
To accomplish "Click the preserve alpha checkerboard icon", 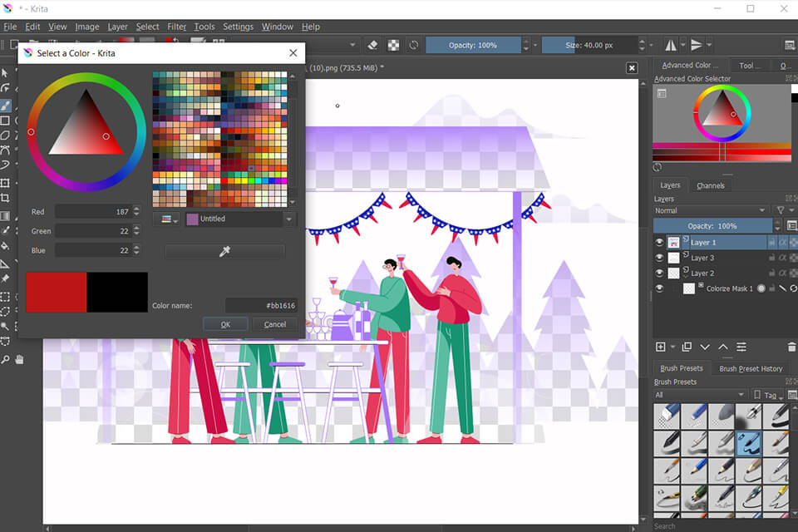I will tap(393, 45).
